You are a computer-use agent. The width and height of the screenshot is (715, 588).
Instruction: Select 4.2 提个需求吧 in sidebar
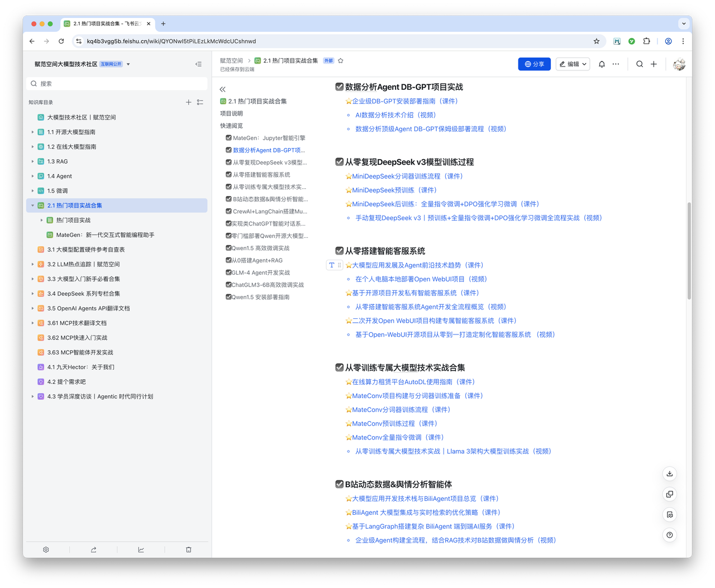(x=117, y=382)
